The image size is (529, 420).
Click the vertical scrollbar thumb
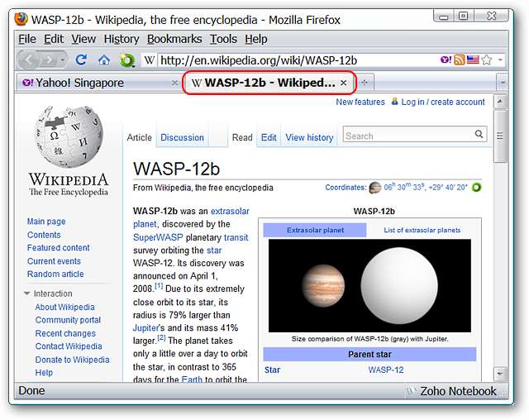click(x=500, y=136)
